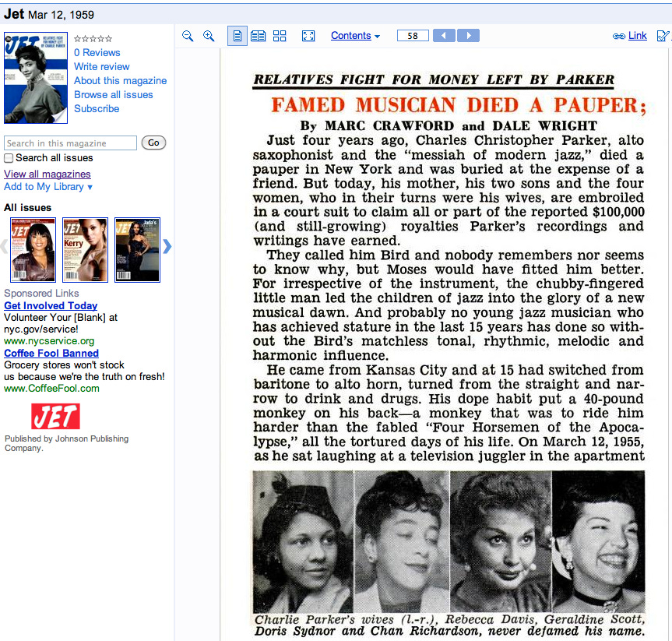
Task: Select thumbnail grid view icon
Action: point(280,36)
